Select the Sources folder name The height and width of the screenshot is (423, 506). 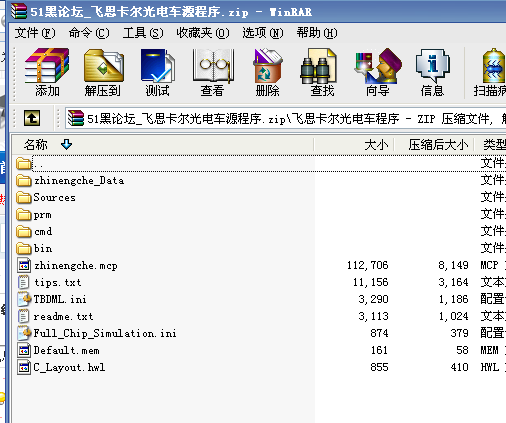[54, 197]
